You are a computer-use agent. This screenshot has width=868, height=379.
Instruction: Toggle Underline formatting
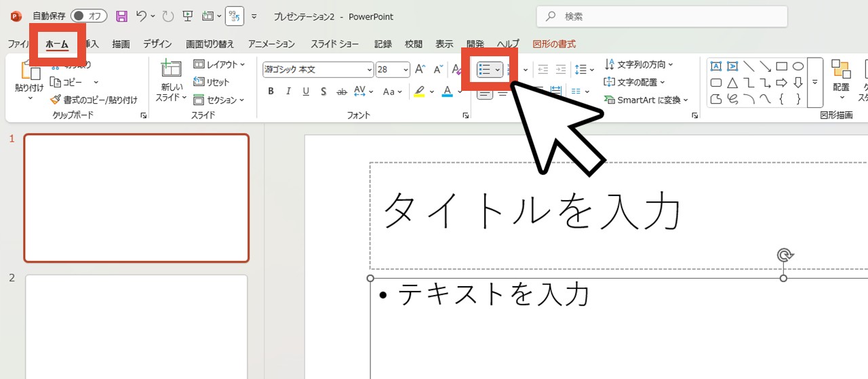tap(306, 92)
